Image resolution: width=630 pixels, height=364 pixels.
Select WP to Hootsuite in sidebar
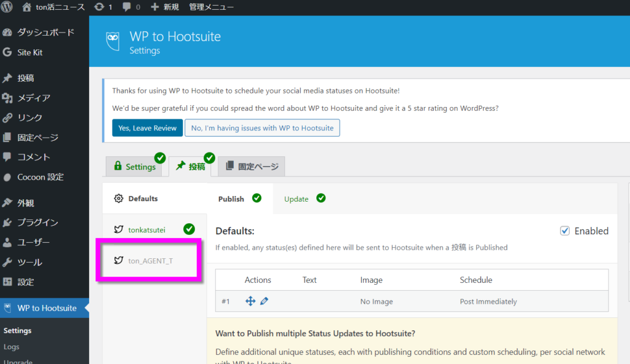click(x=44, y=308)
